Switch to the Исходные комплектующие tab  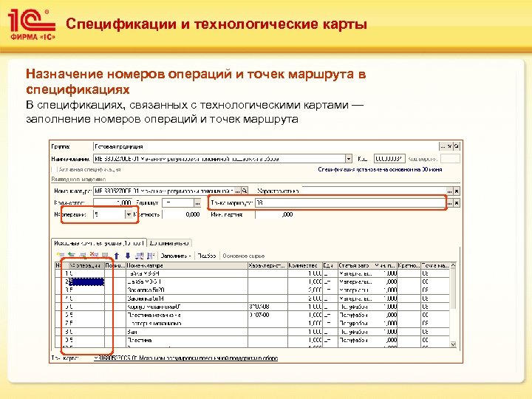(99, 243)
